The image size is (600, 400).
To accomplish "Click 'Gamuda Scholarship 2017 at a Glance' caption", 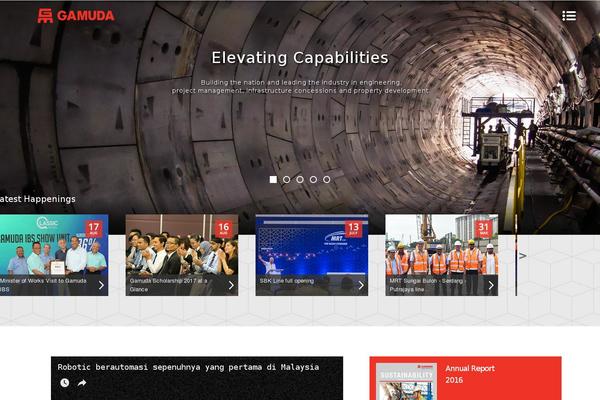I will coord(168,285).
